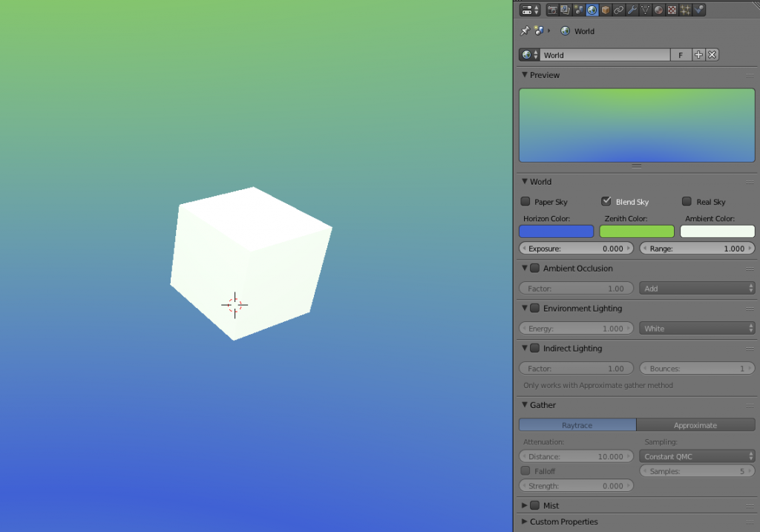Open the Ambient Occlusion Add blend dropdown
This screenshot has height=532, width=760.
coord(696,289)
